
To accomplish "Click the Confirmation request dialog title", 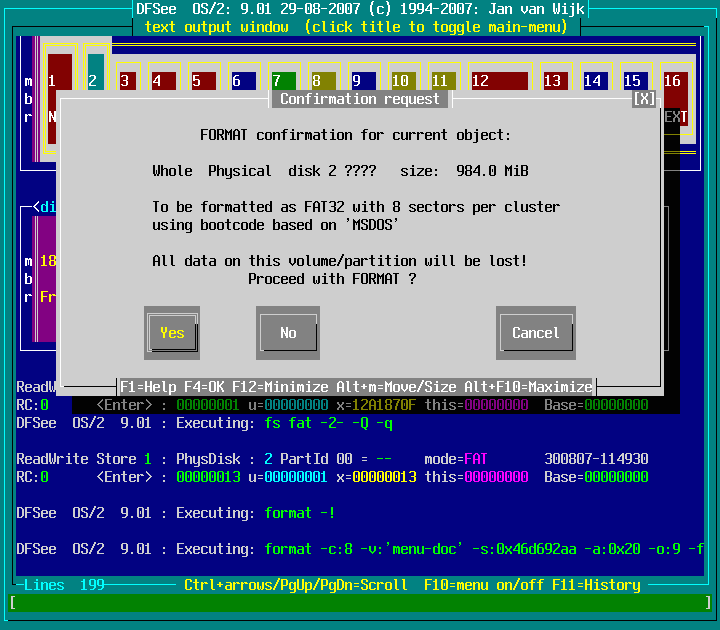I will [x=359, y=99].
